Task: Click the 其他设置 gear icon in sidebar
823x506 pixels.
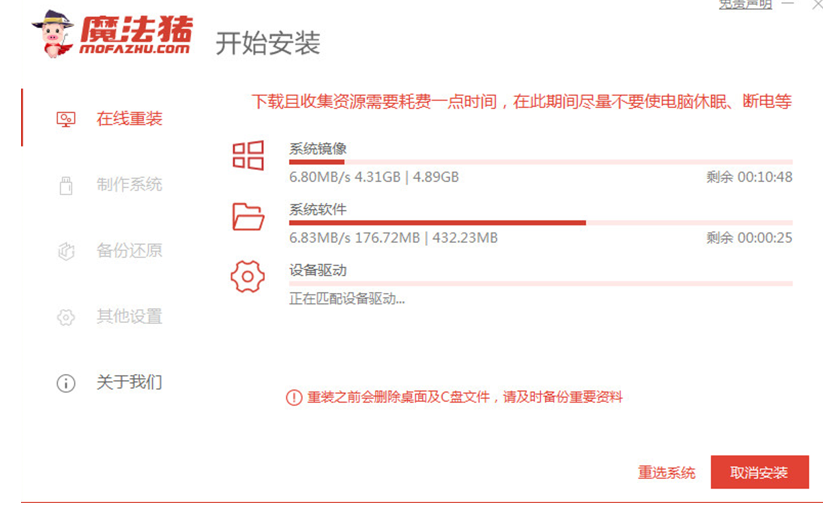Action: pyautogui.click(x=66, y=317)
